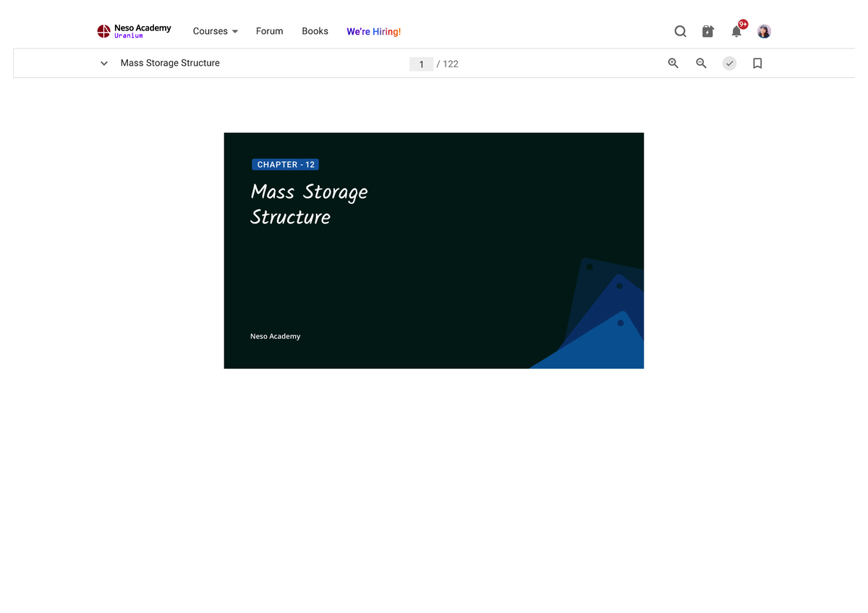Zoom out on the slide viewer
The height and width of the screenshot is (613, 868).
pos(701,63)
